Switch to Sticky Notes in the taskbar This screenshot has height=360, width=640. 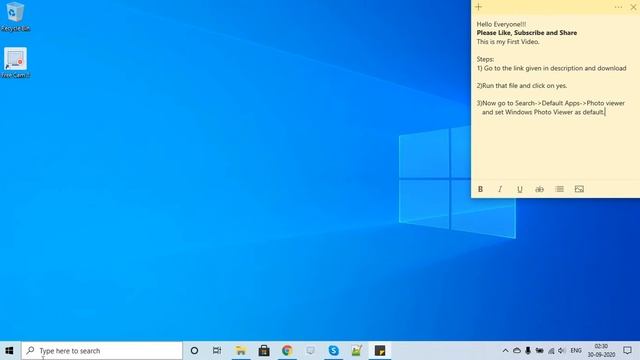[380, 351]
